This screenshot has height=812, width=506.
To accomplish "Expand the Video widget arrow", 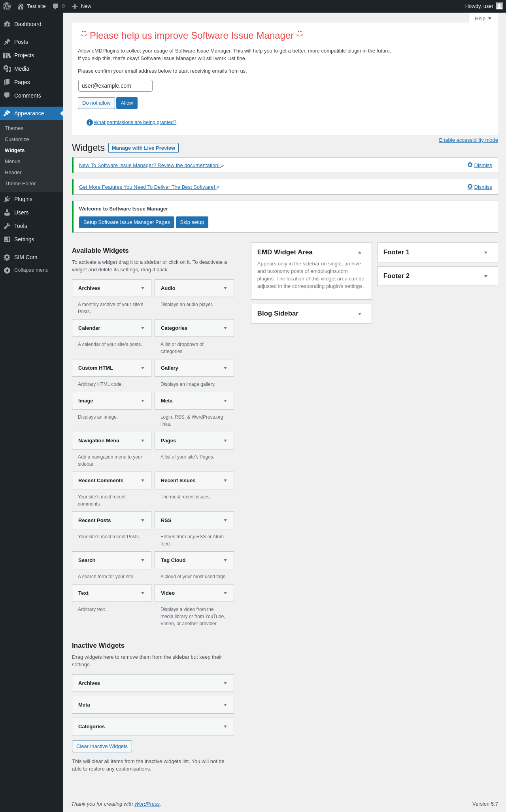I will 225,593.
